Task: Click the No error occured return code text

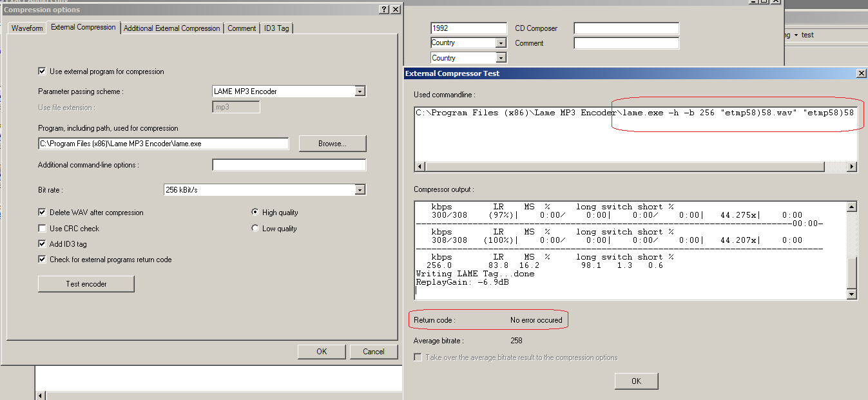Action: pos(536,320)
